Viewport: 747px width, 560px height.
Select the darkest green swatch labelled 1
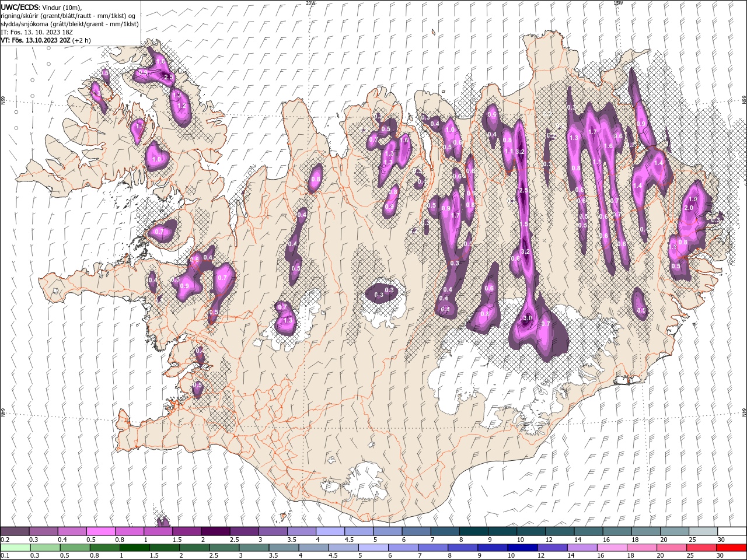tap(134, 548)
